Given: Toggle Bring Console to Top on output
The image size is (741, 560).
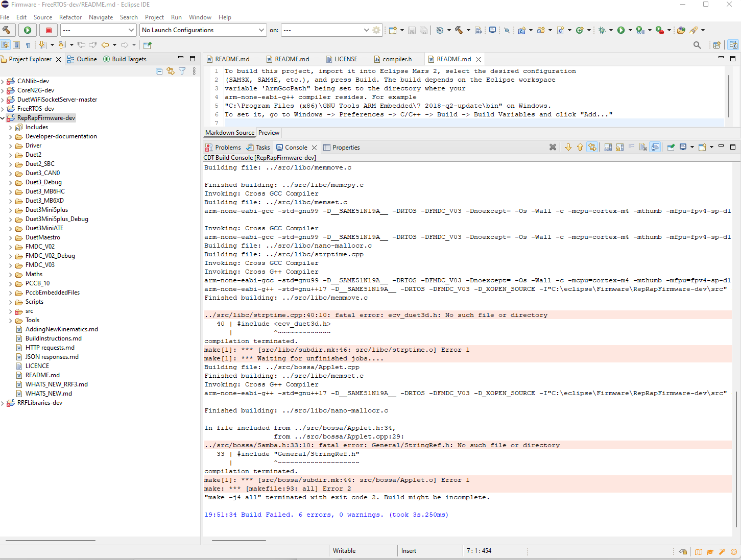Looking at the screenshot, I should (x=656, y=147).
